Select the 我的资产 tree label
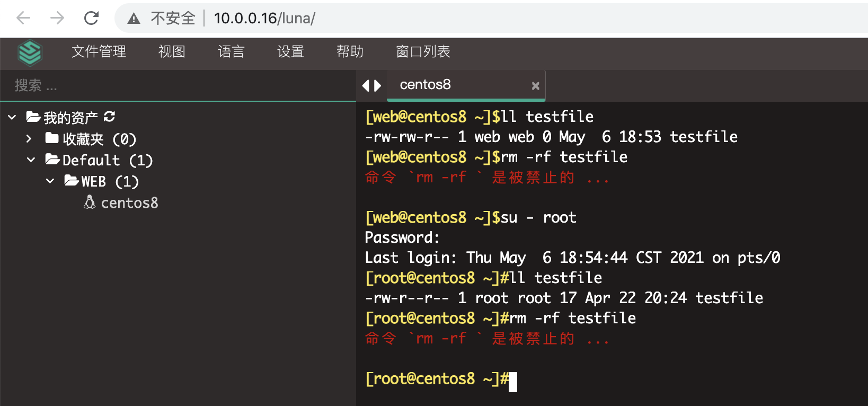 click(x=71, y=117)
